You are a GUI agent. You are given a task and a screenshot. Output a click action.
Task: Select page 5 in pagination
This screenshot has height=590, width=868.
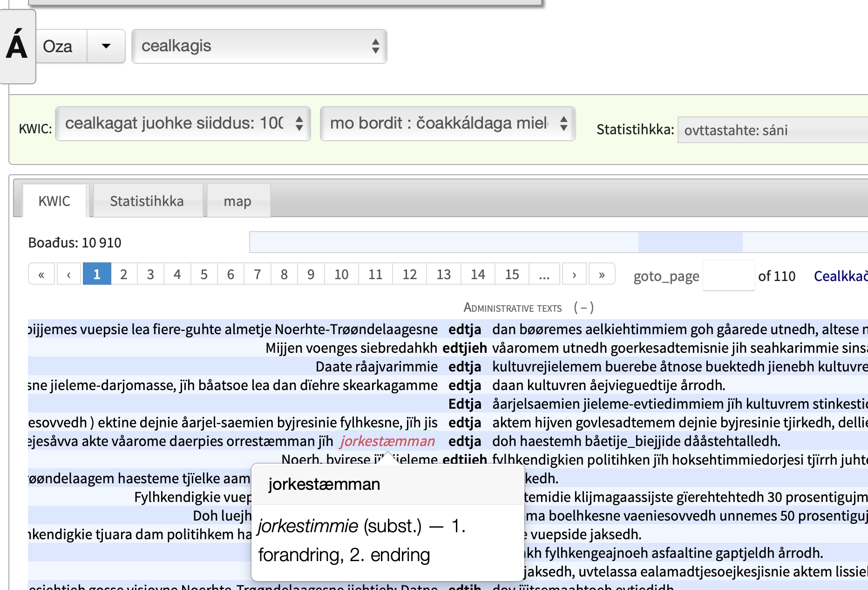[204, 274]
